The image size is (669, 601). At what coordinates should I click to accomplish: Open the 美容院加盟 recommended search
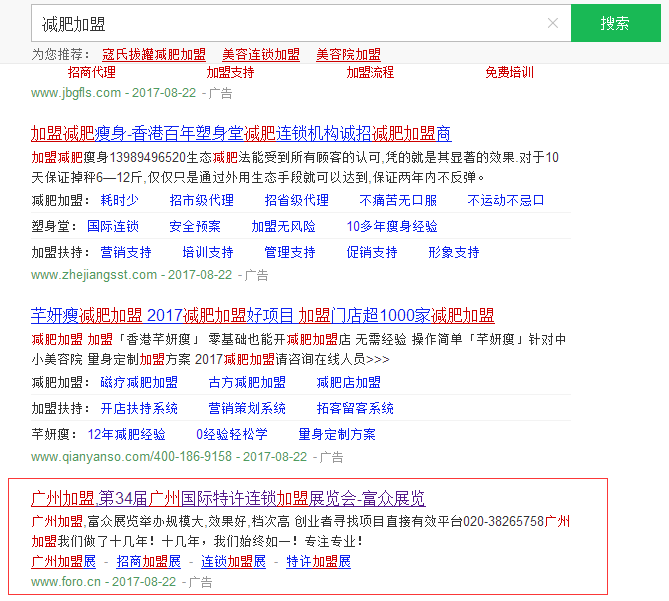point(348,54)
